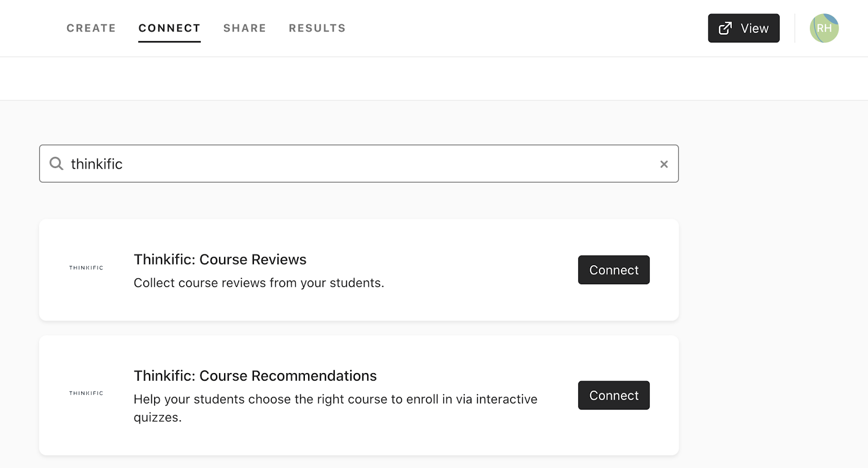Select the CONNECT tab
The image size is (868, 468).
pyautogui.click(x=169, y=28)
